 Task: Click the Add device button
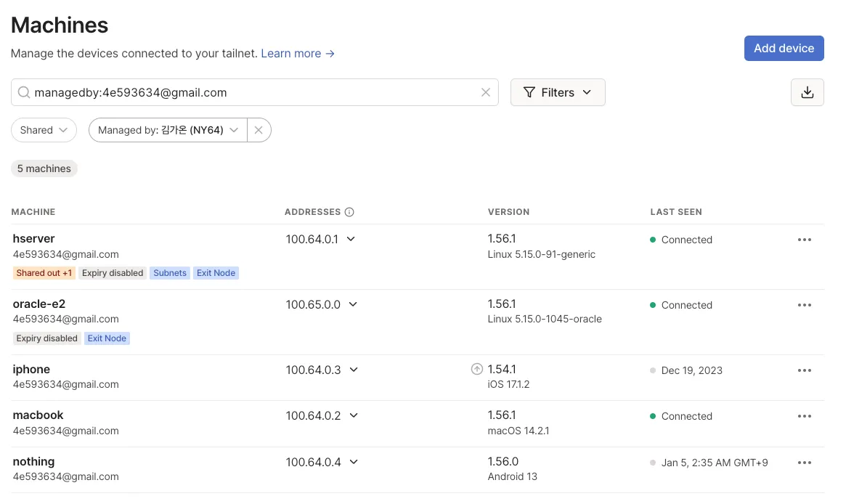coord(784,48)
